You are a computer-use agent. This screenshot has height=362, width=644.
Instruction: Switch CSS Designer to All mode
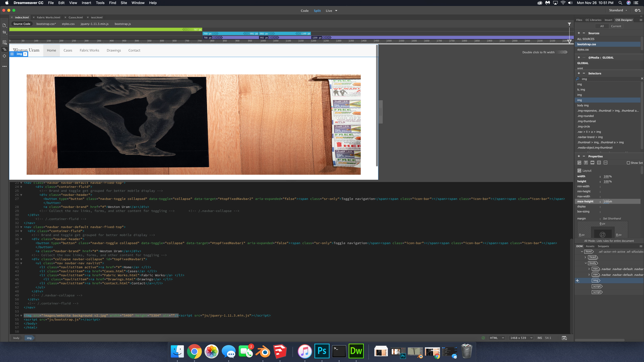point(602,26)
